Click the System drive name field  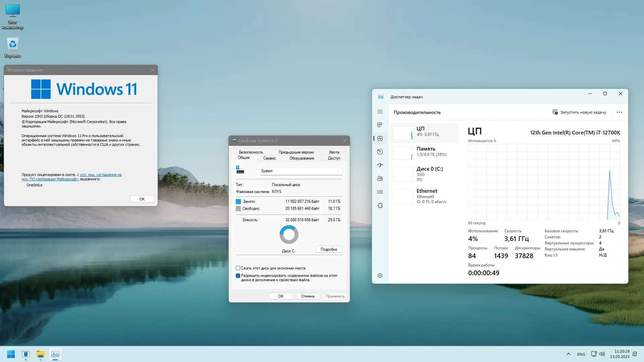[301, 171]
